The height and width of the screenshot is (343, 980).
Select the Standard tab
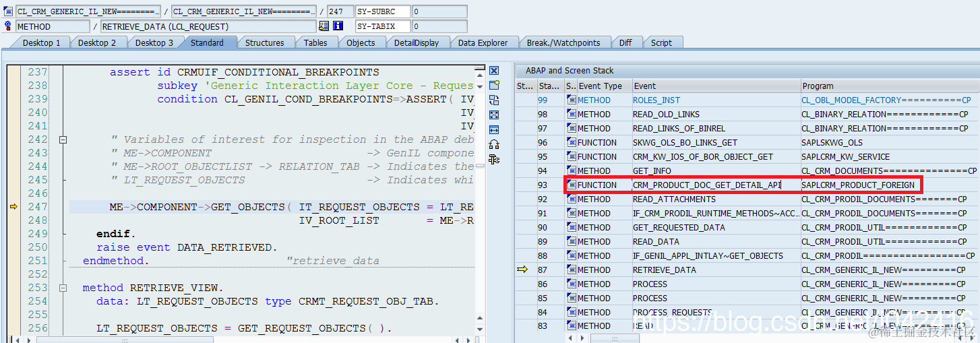point(207,42)
